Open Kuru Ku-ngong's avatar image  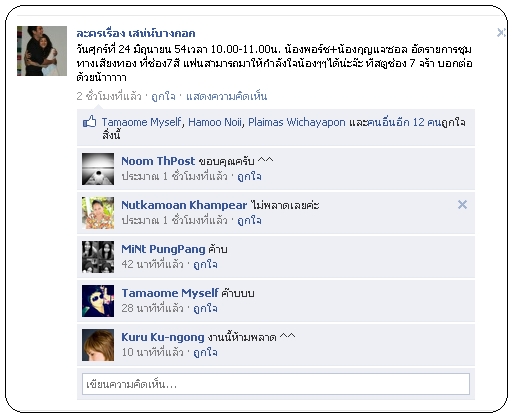98,345
